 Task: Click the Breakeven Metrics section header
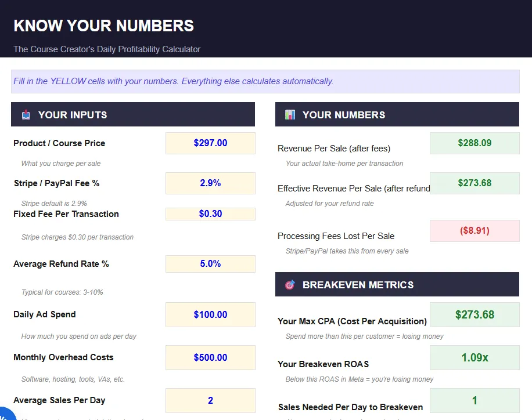pos(358,285)
